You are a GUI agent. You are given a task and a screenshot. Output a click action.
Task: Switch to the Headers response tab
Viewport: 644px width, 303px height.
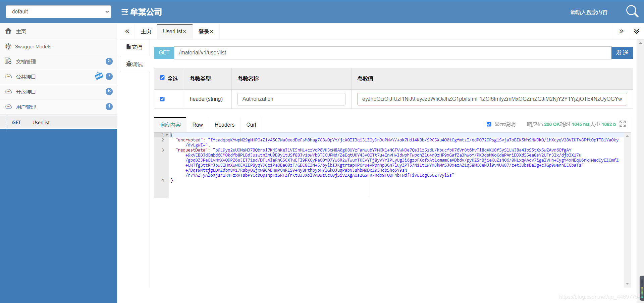click(x=224, y=125)
